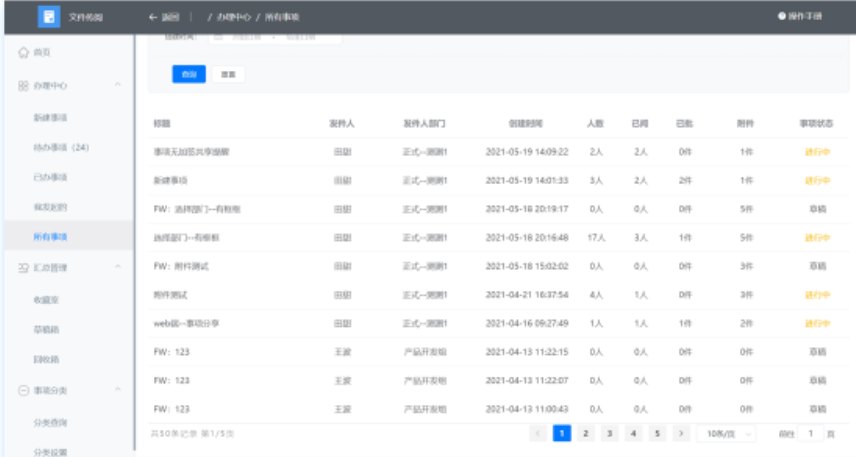Click timestamp 2021-04-21 16:37:54
Viewport: 856px width, 457px height.
click(x=527, y=295)
